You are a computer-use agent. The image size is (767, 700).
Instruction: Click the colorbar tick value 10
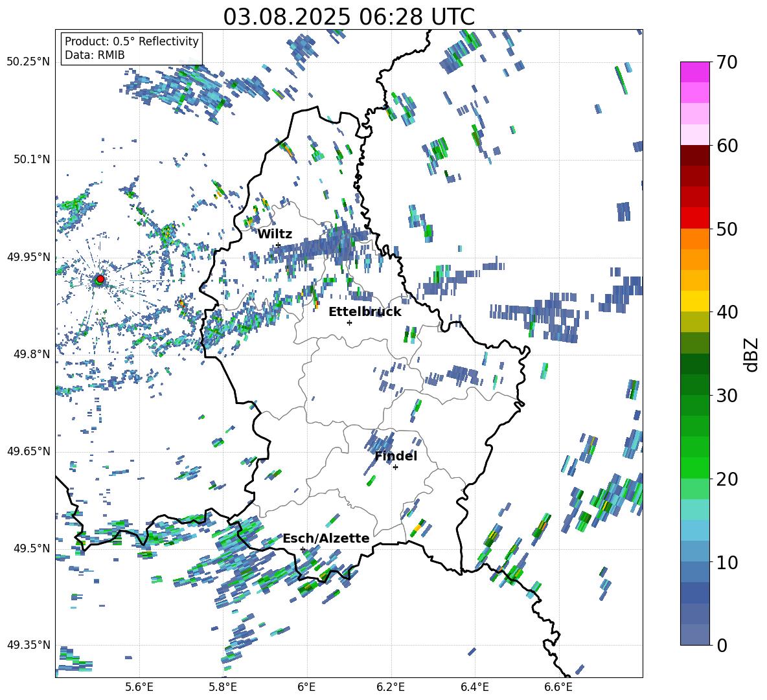(727, 562)
